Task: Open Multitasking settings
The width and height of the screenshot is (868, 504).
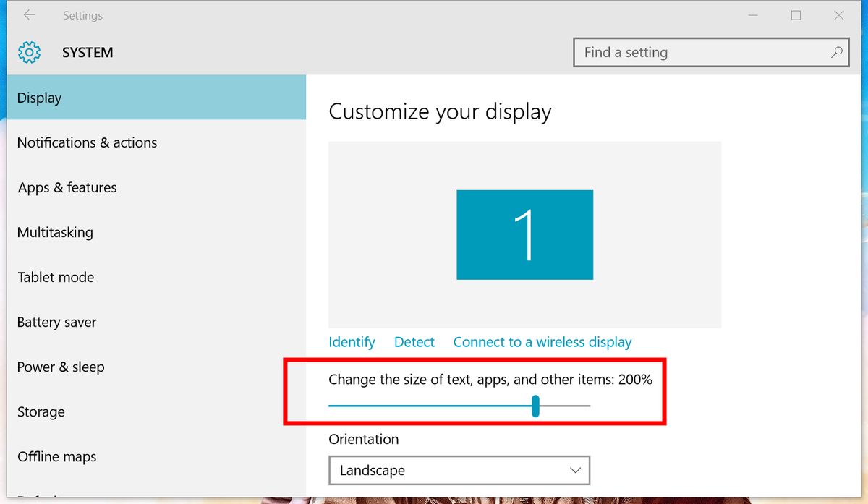Action: pos(55,232)
